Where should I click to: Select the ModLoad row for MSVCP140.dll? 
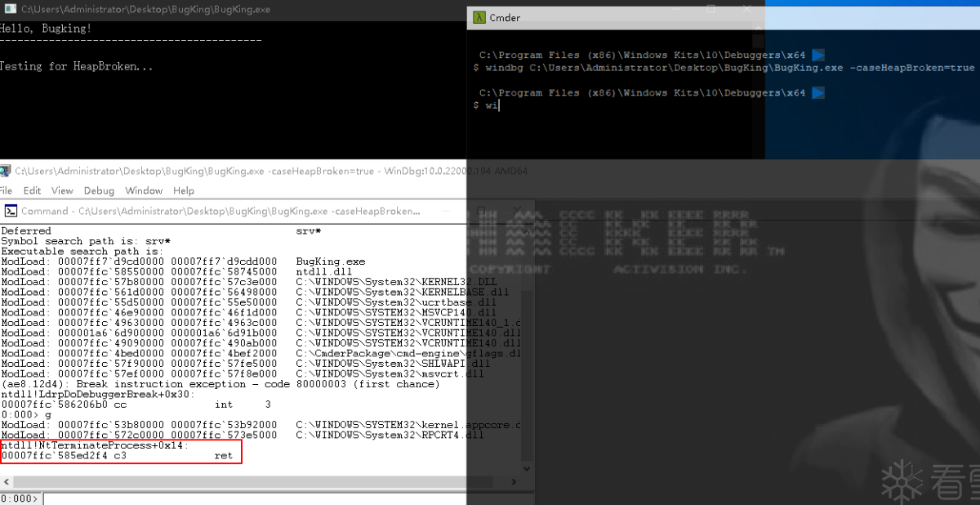pyautogui.click(x=249, y=312)
